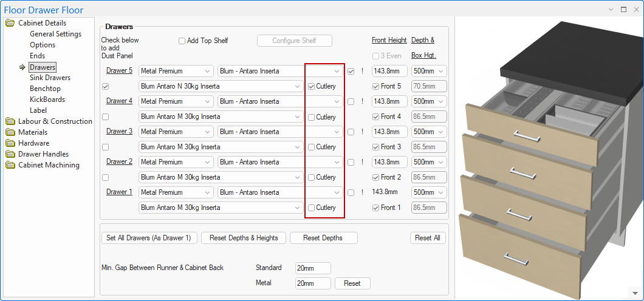Uncheck the Drawer 5 dust panel checkbox
This screenshot has width=644, height=301.
[106, 87]
